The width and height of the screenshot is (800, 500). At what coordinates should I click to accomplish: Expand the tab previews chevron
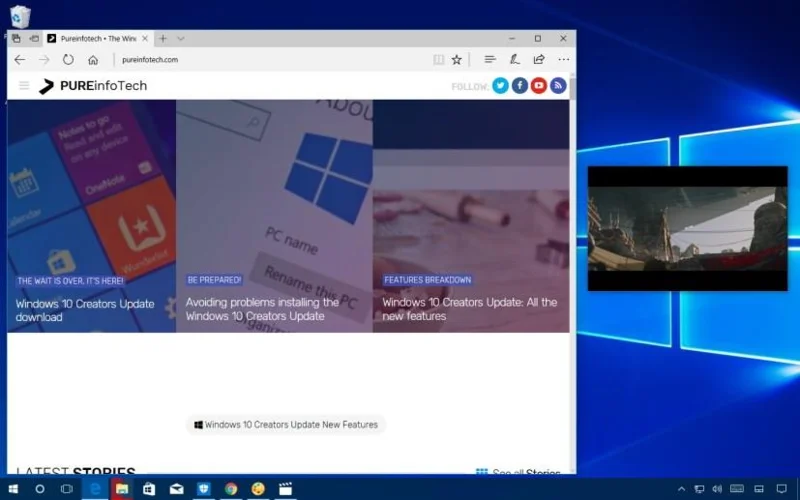click(181, 38)
